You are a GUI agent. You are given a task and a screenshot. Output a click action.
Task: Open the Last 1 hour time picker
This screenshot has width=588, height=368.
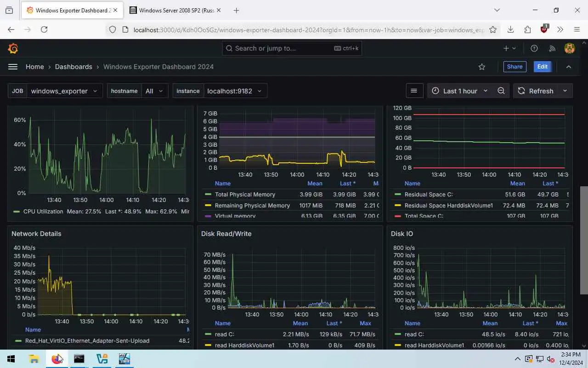click(x=459, y=91)
